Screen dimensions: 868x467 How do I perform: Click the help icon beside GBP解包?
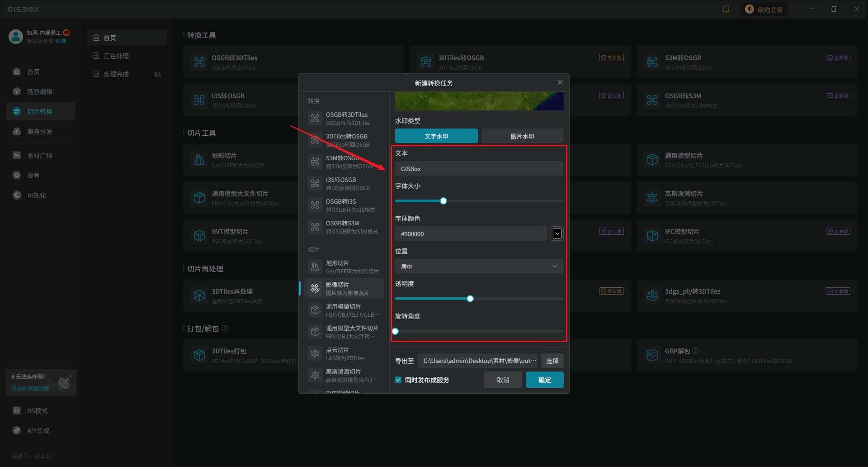point(696,351)
